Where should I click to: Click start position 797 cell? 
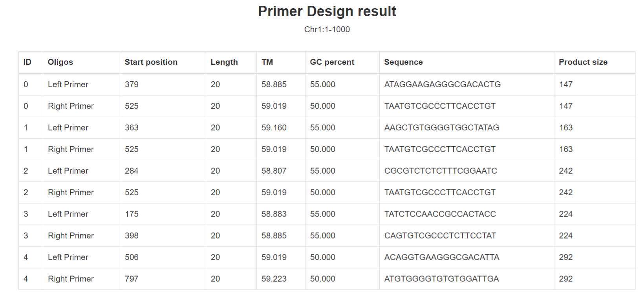click(x=132, y=279)
